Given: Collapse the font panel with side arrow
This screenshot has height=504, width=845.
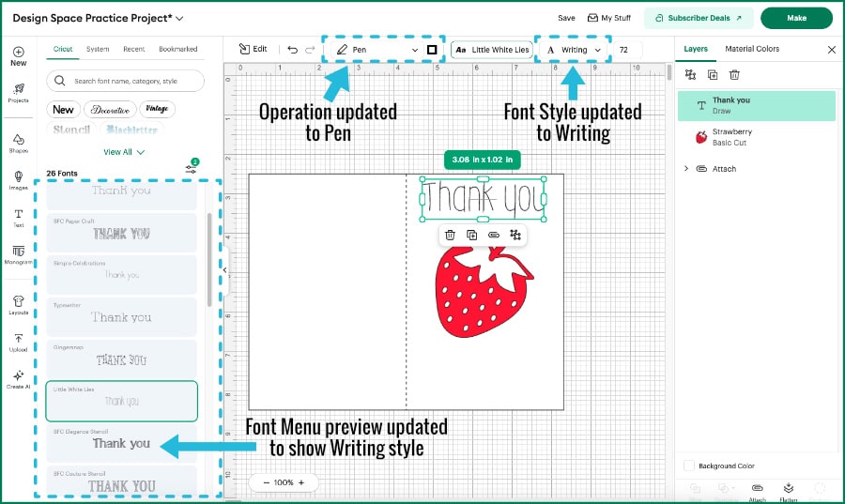Looking at the screenshot, I should click(x=225, y=269).
